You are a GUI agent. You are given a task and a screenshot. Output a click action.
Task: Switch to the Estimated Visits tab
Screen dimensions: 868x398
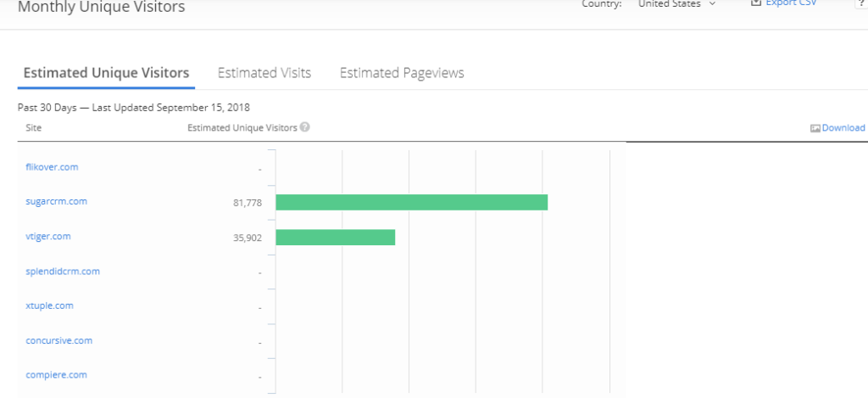click(264, 73)
